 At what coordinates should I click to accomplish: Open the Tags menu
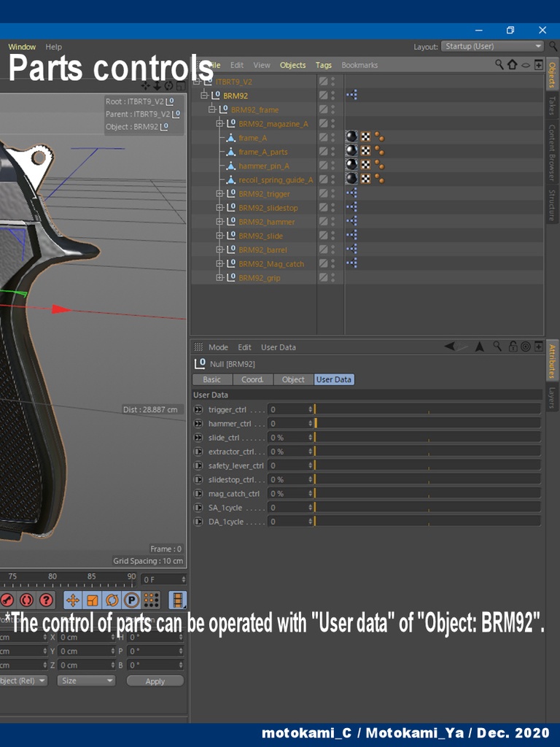tap(323, 65)
